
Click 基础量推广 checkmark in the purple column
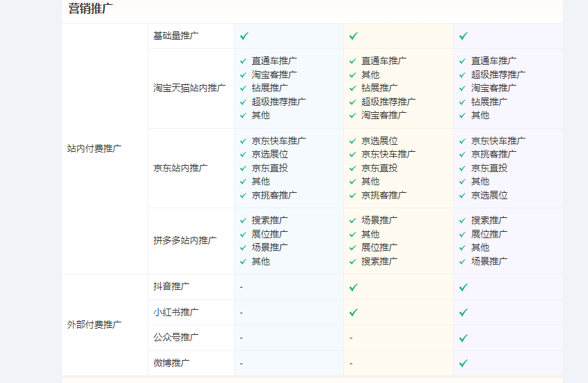coord(463,36)
